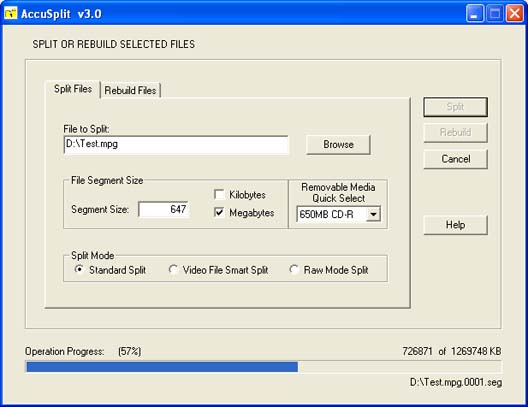Click the Segment Size input box
Screen dimensions: 528x407
[x=164, y=209]
